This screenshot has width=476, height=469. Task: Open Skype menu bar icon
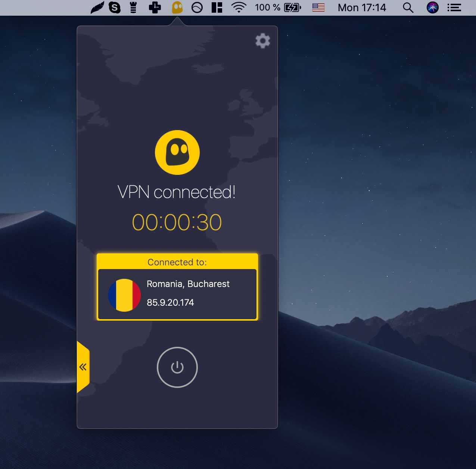coord(115,7)
